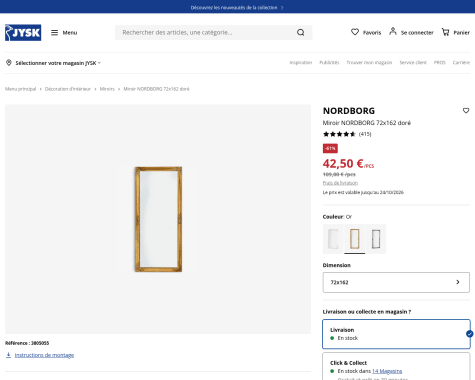Open the Panier cart
This screenshot has height=380, width=475.
coord(455,32)
